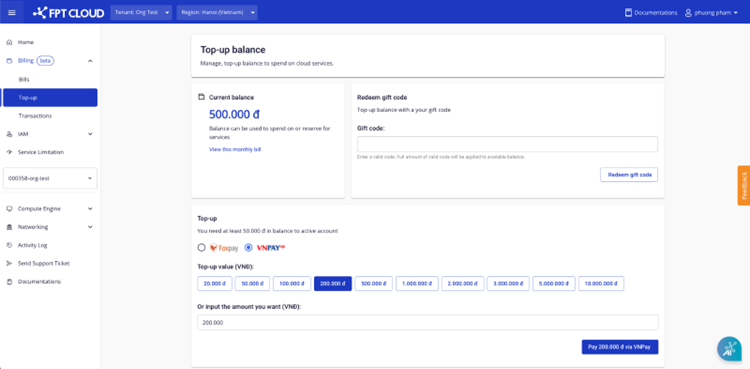Click the VNPAY logo
The height and width of the screenshot is (369, 750).
click(271, 248)
